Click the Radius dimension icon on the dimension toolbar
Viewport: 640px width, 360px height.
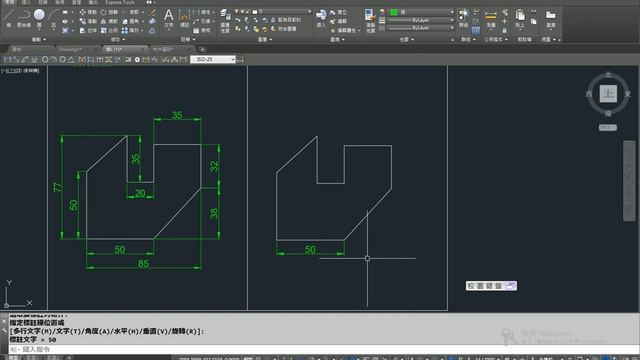coord(45,60)
